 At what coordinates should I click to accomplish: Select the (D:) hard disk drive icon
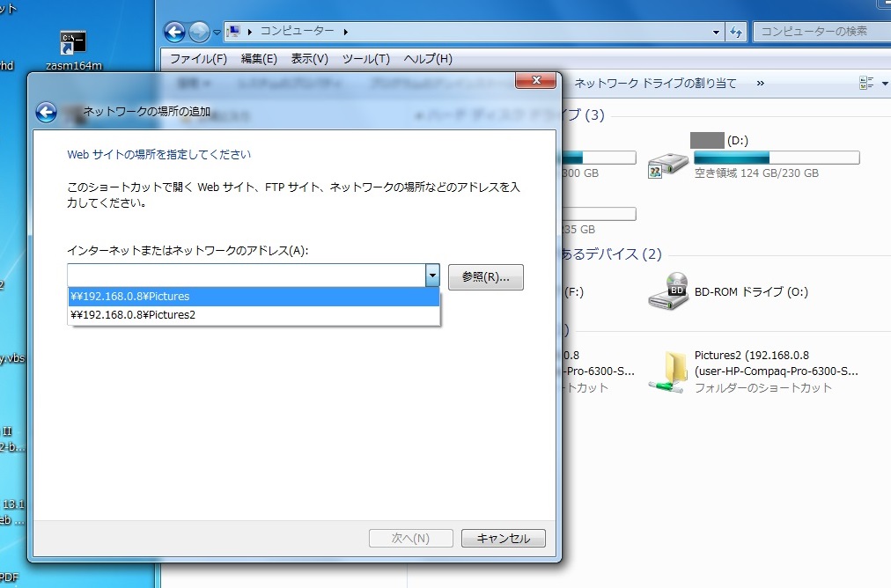point(667,162)
